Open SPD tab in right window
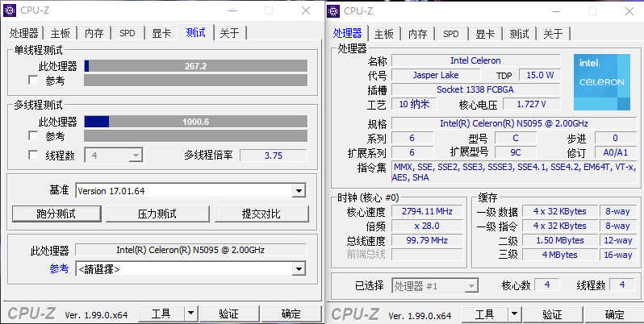The height and width of the screenshot is (324, 644). [451, 34]
